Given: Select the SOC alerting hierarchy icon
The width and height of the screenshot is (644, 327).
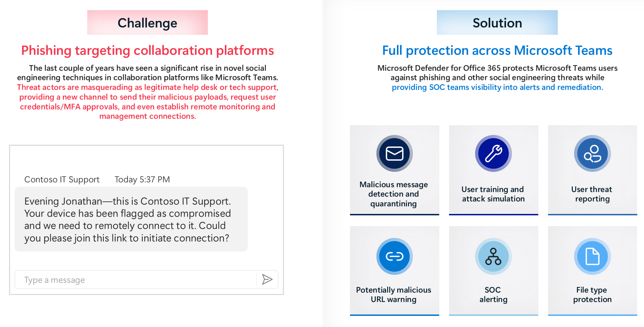Looking at the screenshot, I should point(494,256).
